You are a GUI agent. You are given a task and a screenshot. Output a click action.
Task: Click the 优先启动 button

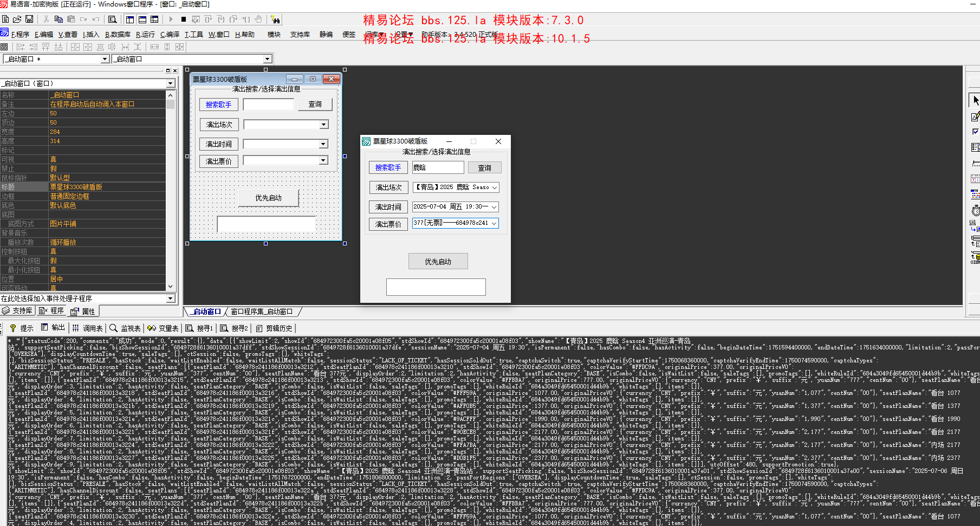click(438, 261)
